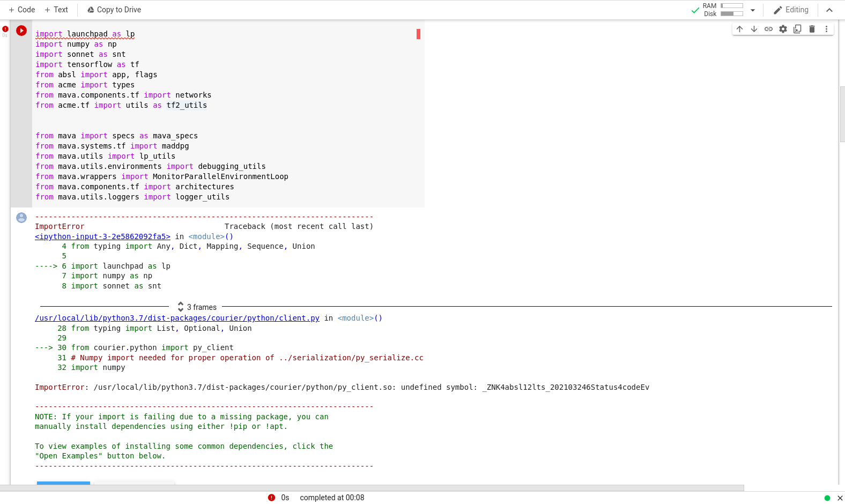
Task: Click 'from mava.utils.loggers import logger_utils' line
Action: click(x=132, y=197)
